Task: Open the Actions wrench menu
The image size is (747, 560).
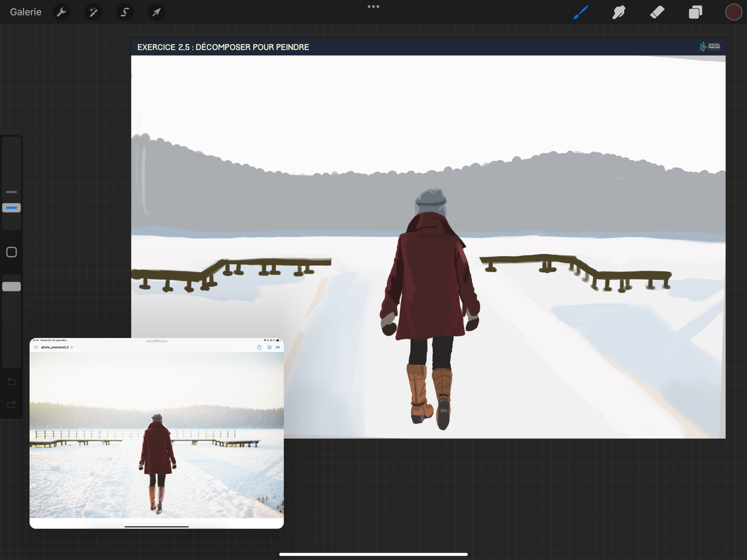Action: pos(62,13)
